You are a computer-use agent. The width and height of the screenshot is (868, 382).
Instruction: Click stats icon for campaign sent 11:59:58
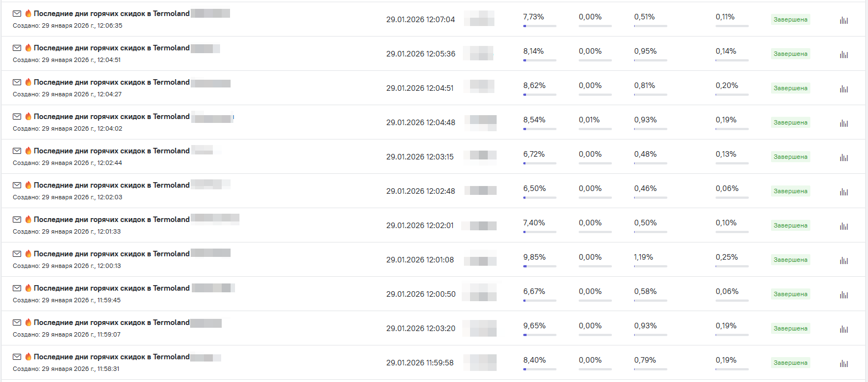click(x=844, y=364)
